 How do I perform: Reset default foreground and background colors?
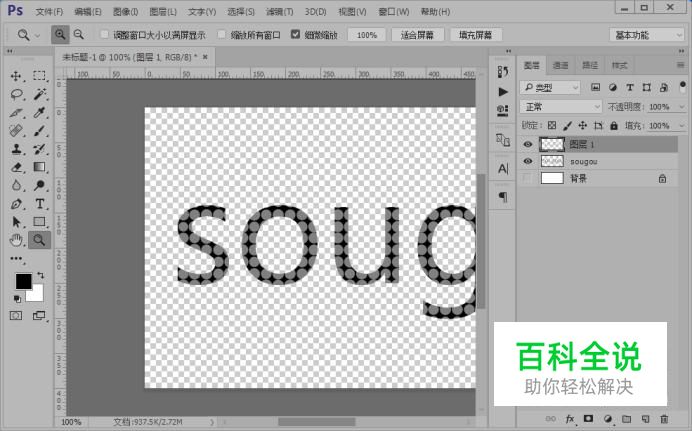tap(17, 299)
